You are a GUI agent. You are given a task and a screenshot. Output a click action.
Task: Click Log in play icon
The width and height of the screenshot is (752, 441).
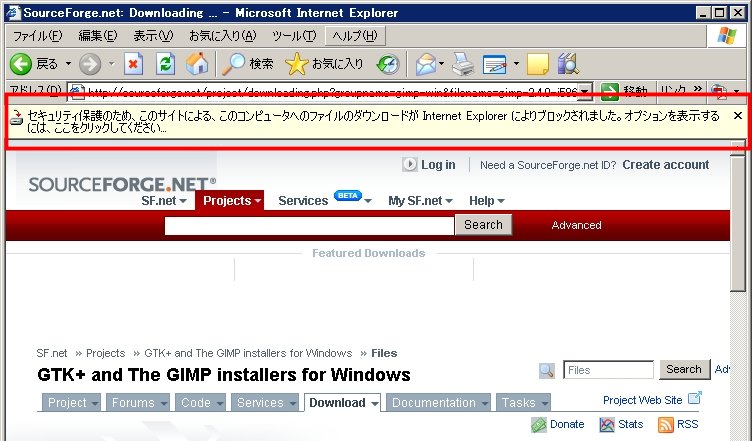pos(409,164)
